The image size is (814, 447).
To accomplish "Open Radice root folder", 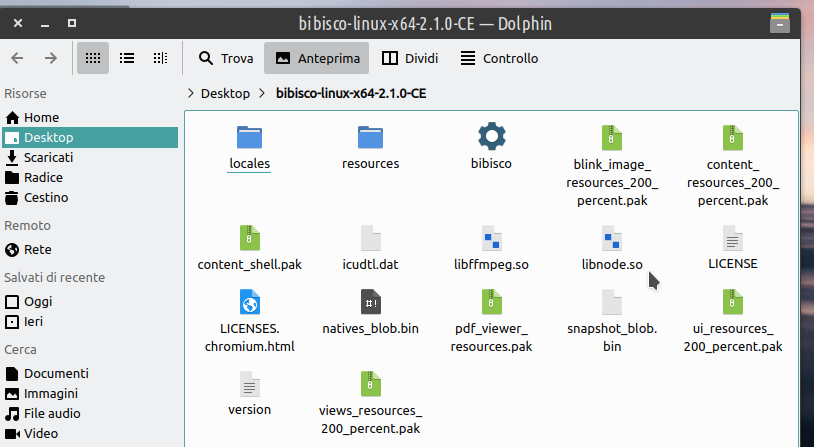I will 90,178.
